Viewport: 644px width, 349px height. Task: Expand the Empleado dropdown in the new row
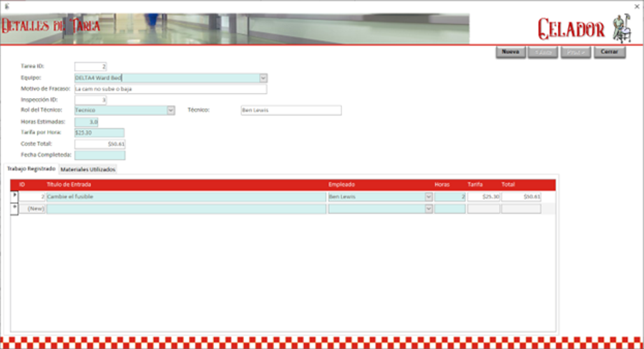point(429,209)
